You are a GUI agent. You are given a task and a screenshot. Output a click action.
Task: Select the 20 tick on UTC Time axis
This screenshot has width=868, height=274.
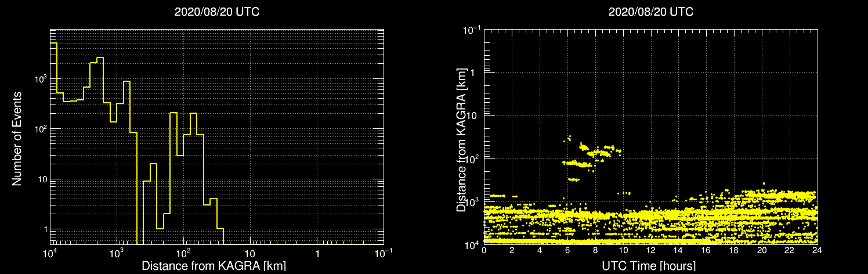[762, 251]
